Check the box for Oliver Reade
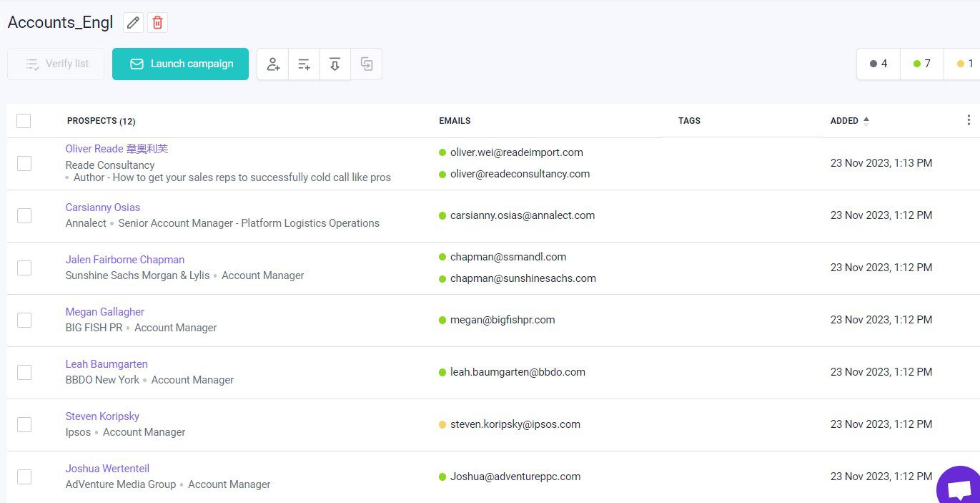 coord(24,163)
